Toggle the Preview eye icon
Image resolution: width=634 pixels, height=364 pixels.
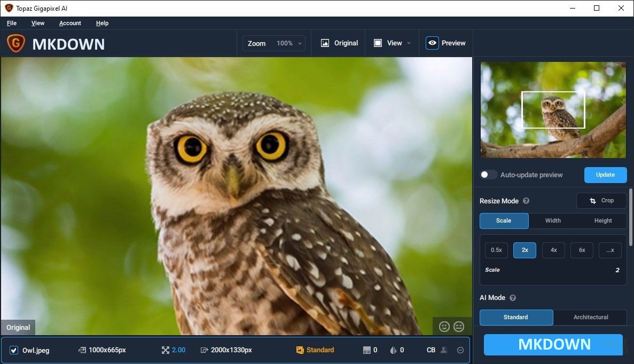[x=432, y=43]
